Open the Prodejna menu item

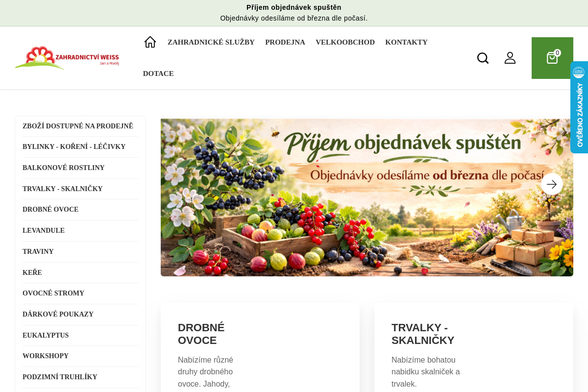pyautogui.click(x=285, y=42)
